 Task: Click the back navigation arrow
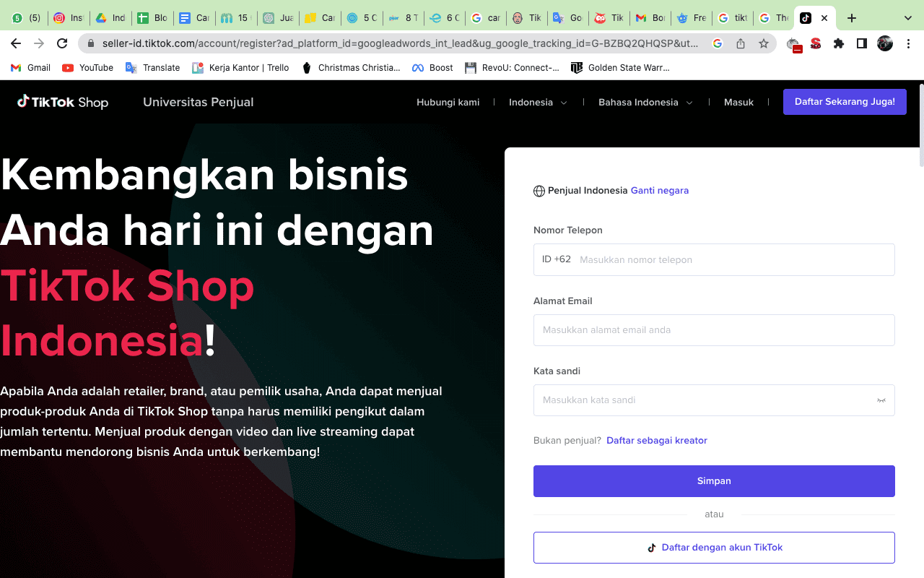(x=16, y=43)
